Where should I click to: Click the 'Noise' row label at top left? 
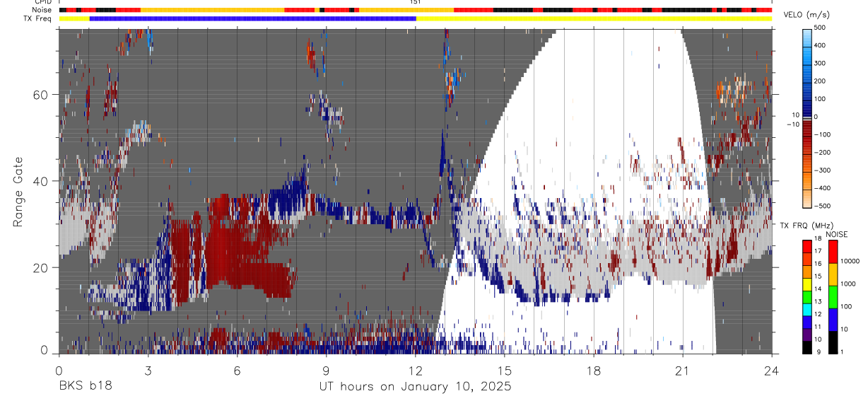(41, 10)
